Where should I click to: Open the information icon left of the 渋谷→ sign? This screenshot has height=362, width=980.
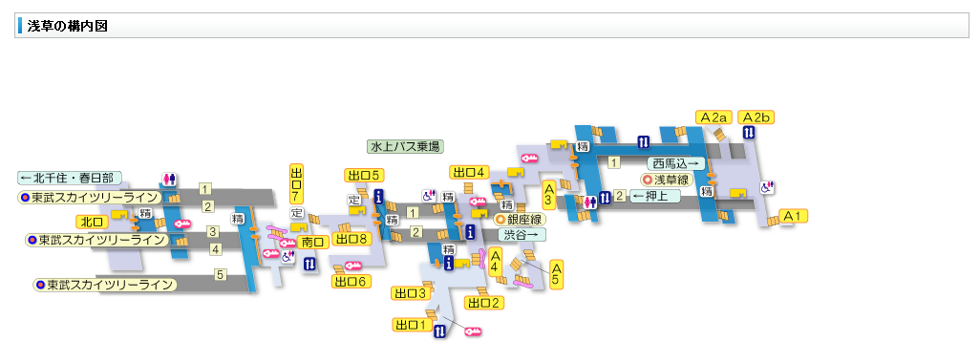click(x=470, y=233)
